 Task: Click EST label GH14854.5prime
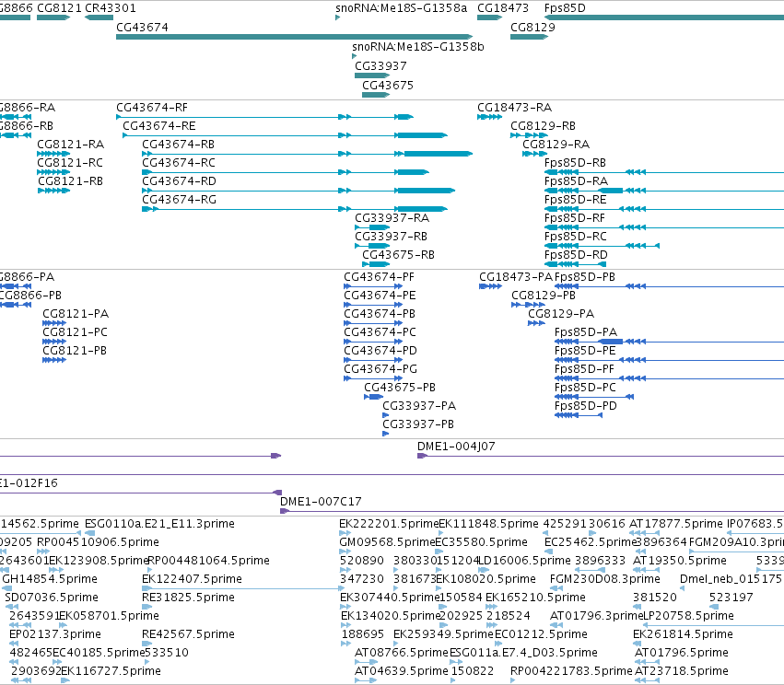[50, 579]
